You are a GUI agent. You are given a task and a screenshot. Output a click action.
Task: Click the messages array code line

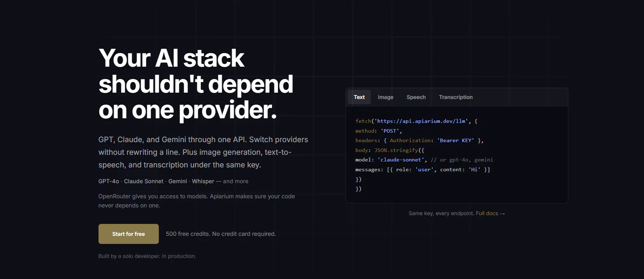(x=423, y=170)
